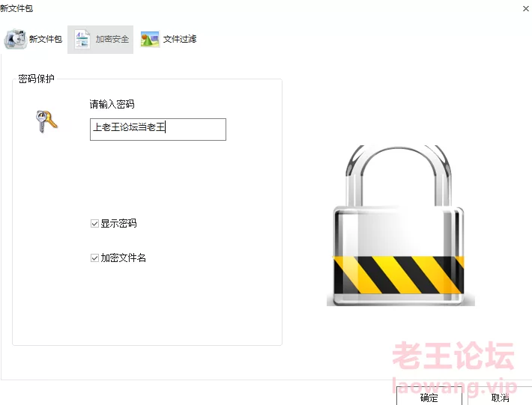Viewport: 532px width, 405px height.
Task: Select the 加密安全 tab label
Action: pos(112,39)
